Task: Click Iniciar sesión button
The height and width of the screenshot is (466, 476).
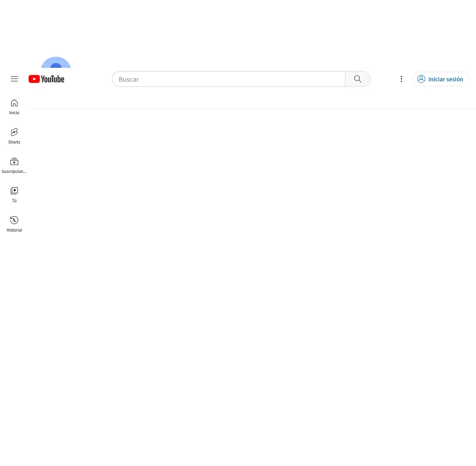Action: coord(441,79)
